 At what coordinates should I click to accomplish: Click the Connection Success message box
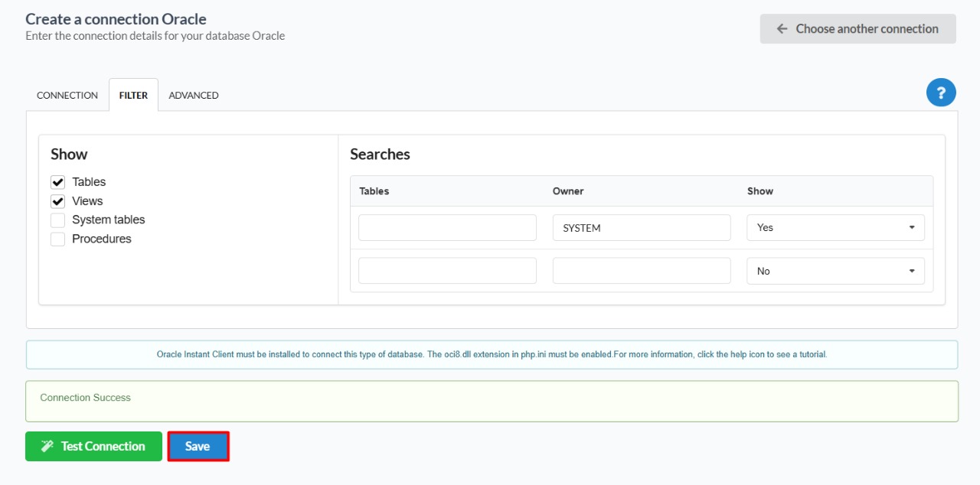click(x=492, y=402)
